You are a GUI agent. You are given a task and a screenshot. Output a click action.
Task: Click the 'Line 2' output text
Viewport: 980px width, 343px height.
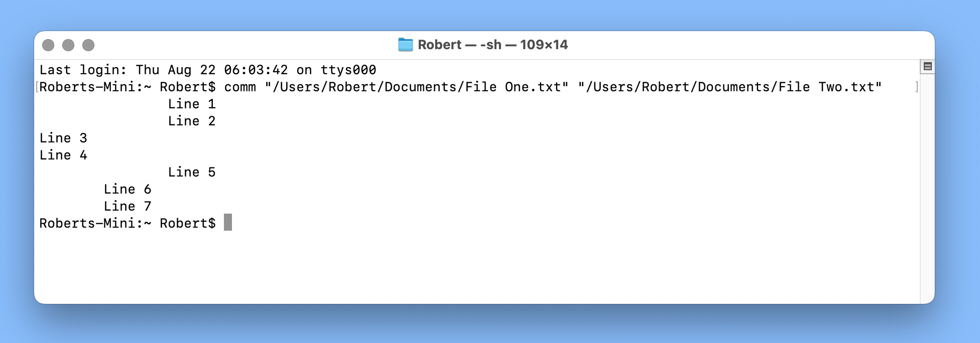(x=192, y=121)
